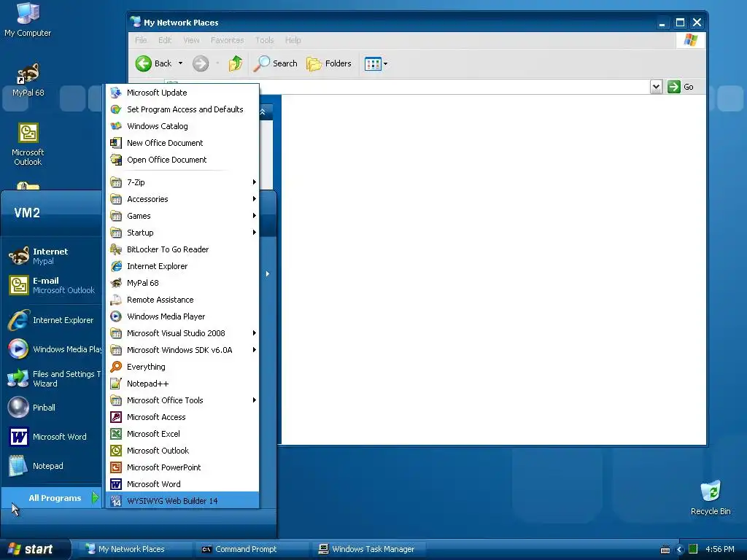Click All Programs in Start menu

coord(53,497)
